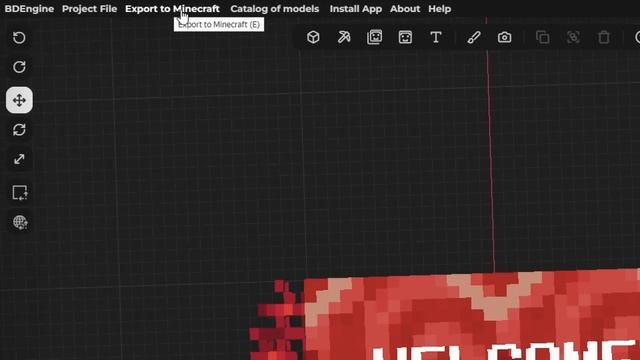This screenshot has height=360, width=640.
Task: Click the duplicate (copy) icon
Action: coord(542,38)
